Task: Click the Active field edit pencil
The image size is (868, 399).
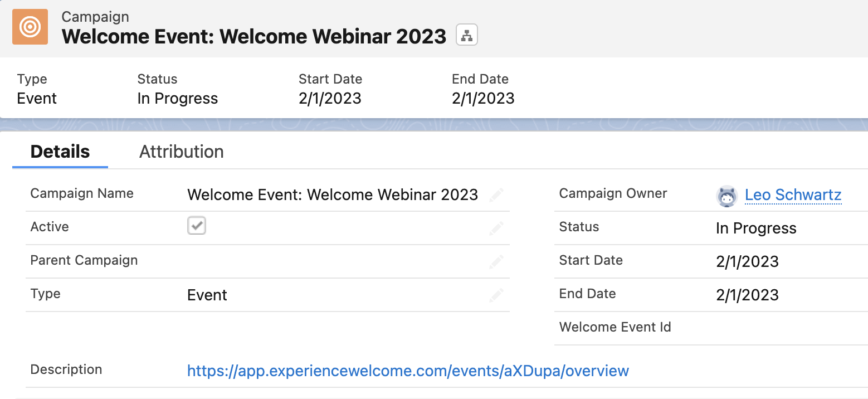Action: [x=496, y=228]
